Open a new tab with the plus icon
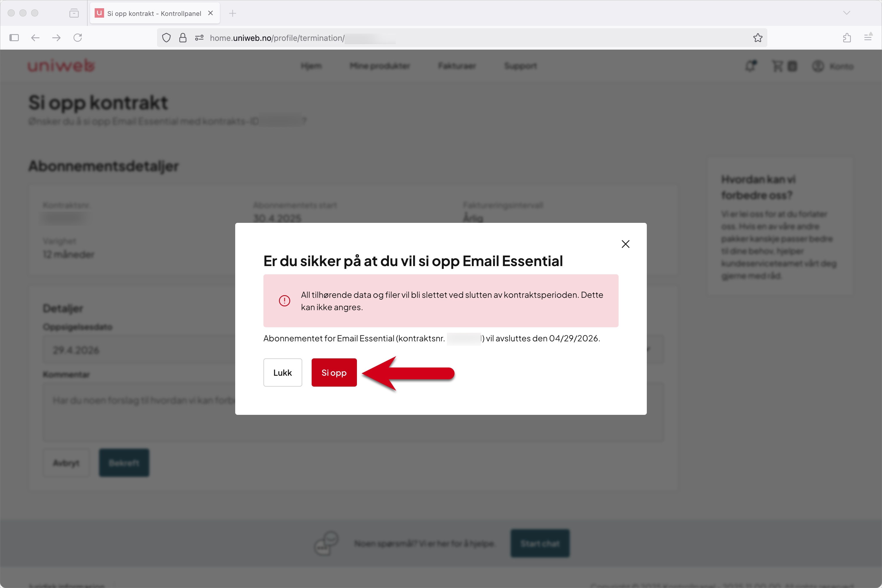This screenshot has width=882, height=588. (x=233, y=14)
